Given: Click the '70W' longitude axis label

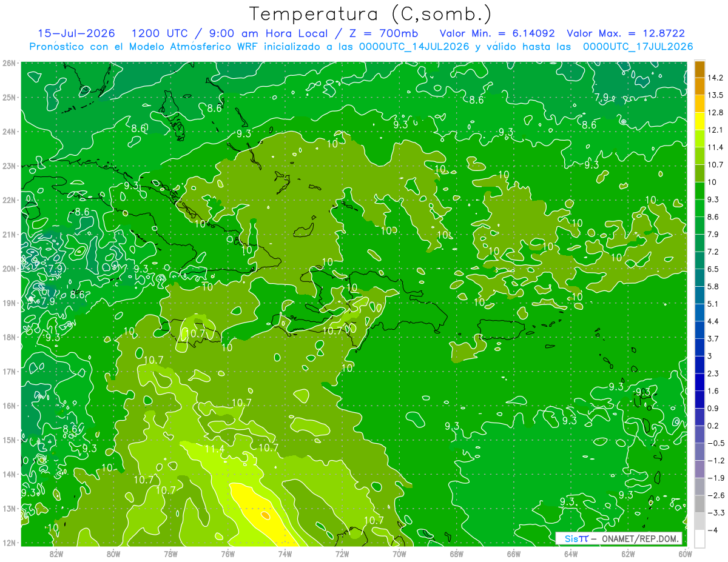Looking at the screenshot, I should pos(399,554).
